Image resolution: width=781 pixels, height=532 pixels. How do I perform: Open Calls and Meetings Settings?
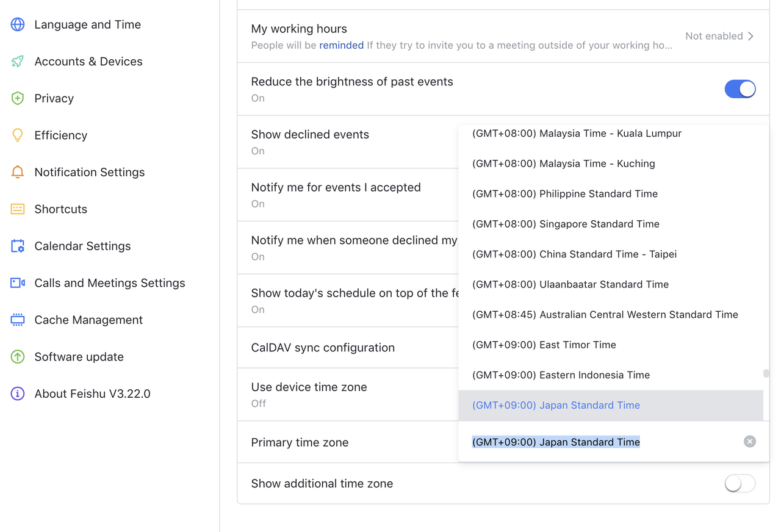click(109, 282)
